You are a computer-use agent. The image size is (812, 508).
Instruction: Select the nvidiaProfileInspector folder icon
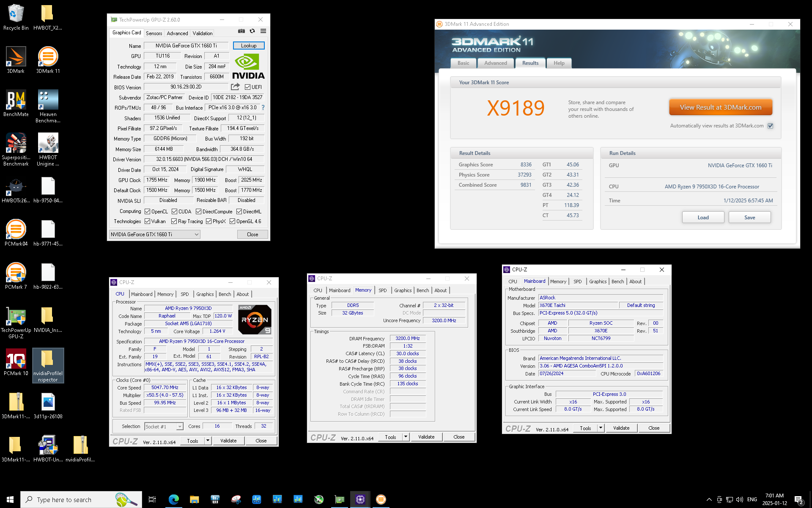(48, 365)
